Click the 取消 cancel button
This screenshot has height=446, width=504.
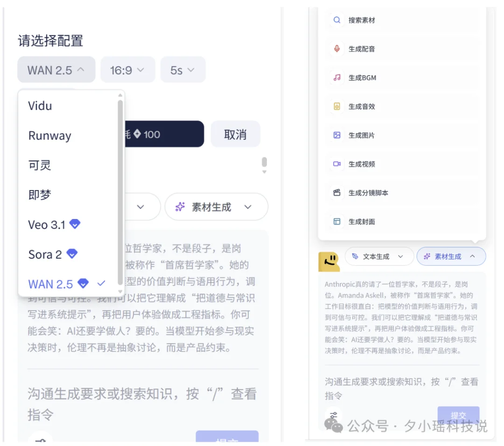pyautogui.click(x=235, y=134)
